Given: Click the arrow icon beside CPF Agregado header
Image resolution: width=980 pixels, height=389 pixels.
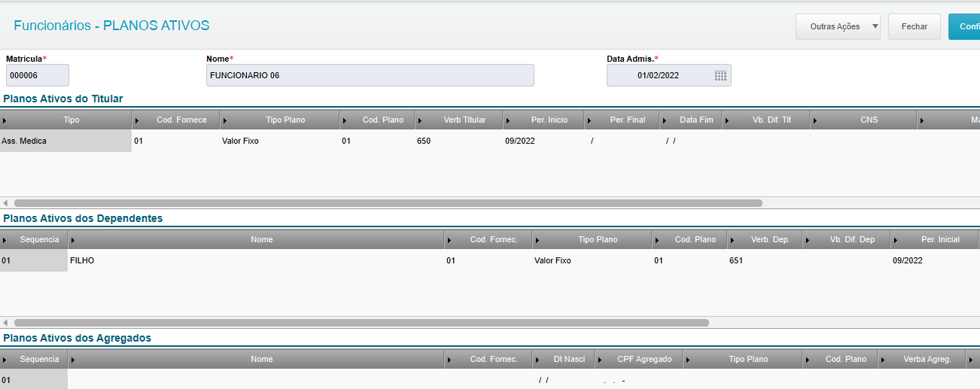Looking at the screenshot, I should 599,360.
